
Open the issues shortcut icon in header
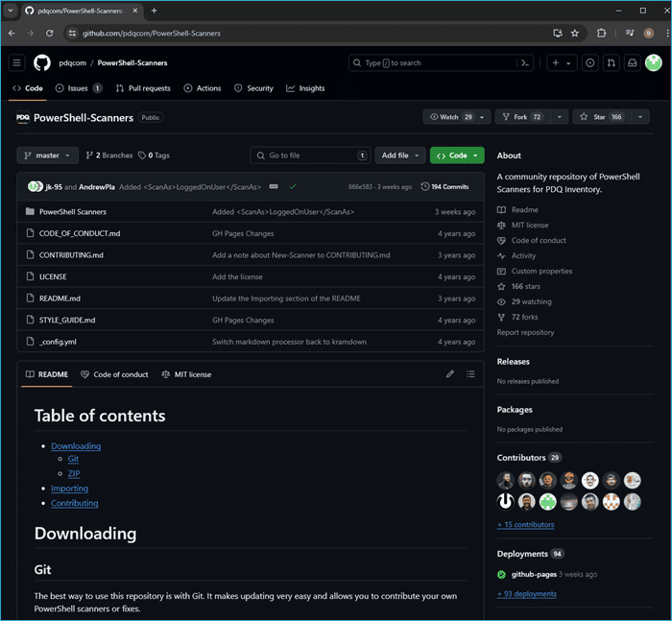click(590, 63)
